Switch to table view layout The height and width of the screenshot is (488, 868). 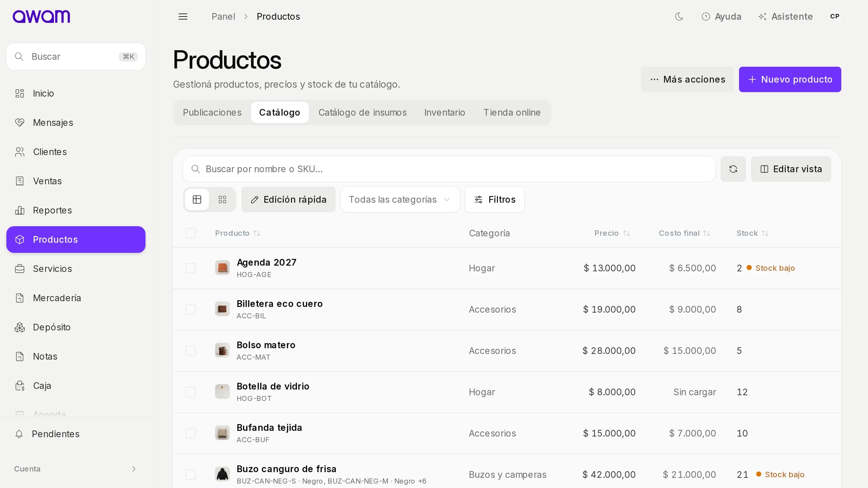[197, 200]
